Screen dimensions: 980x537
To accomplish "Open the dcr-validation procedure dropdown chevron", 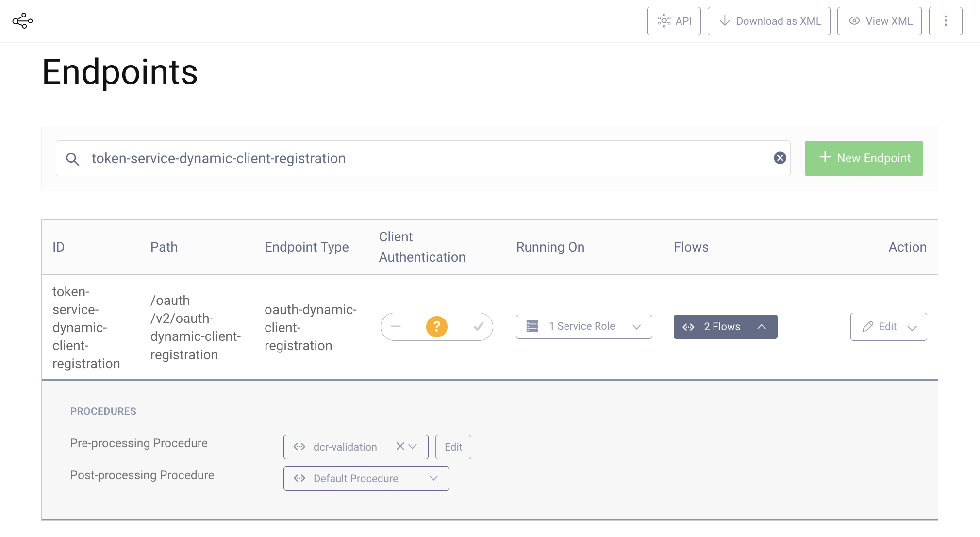I will pyautogui.click(x=413, y=447).
